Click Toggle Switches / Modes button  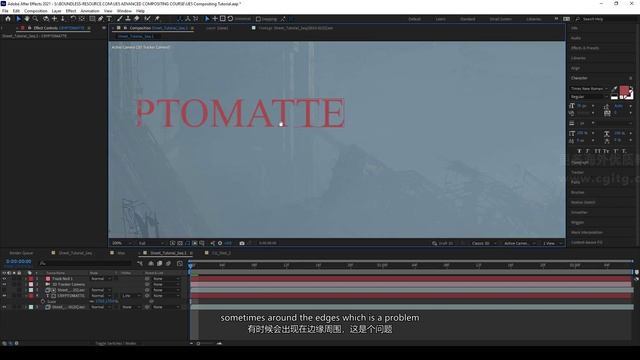(116, 343)
